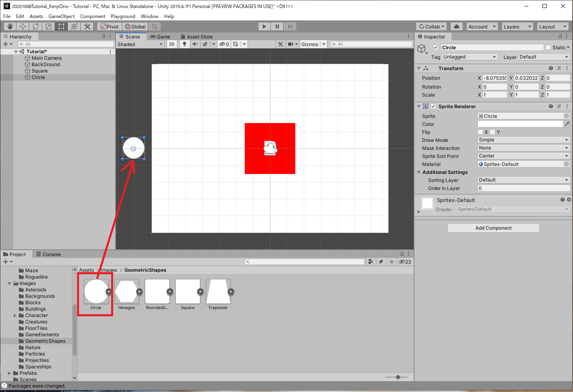Toggle Global handle rotation
Screen dimensions: 573x392
pyautogui.click(x=135, y=26)
